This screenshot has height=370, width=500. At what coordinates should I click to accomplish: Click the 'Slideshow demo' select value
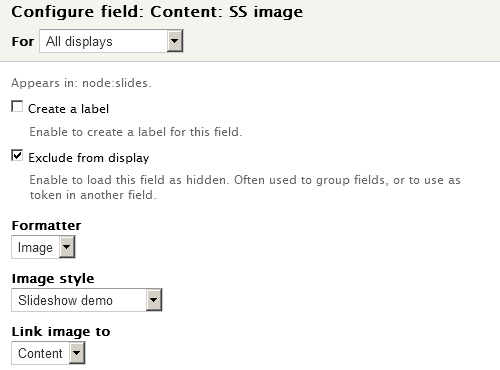65,300
